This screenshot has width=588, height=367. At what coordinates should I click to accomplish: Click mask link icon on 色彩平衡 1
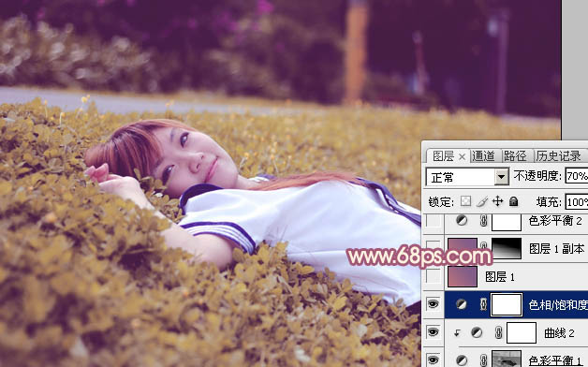coord(484,360)
